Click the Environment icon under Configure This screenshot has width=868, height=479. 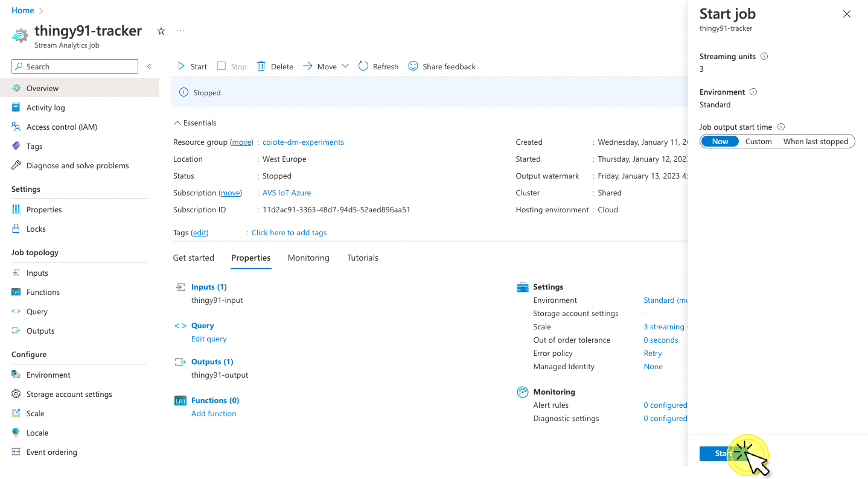(16, 375)
